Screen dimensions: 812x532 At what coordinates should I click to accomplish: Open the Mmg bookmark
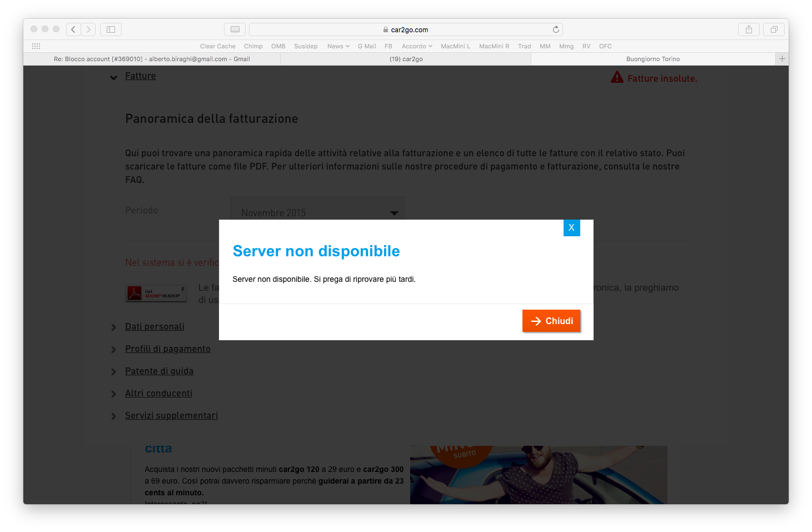(566, 46)
